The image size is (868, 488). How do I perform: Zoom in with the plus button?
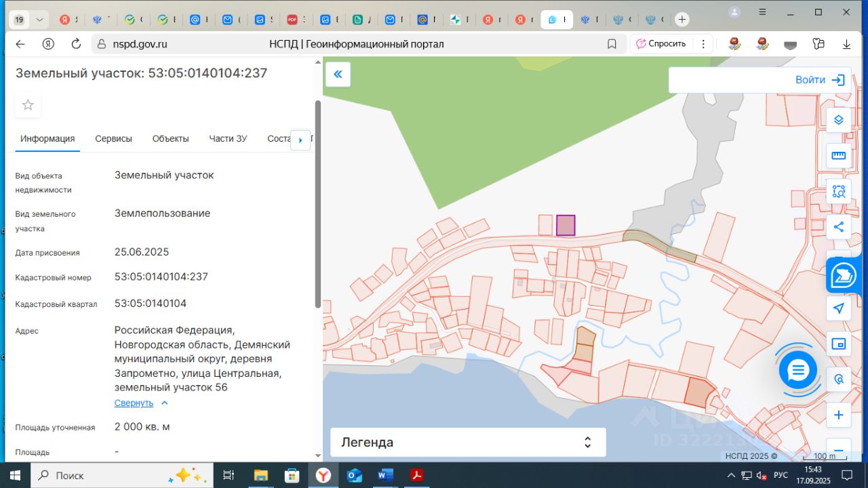coord(839,415)
